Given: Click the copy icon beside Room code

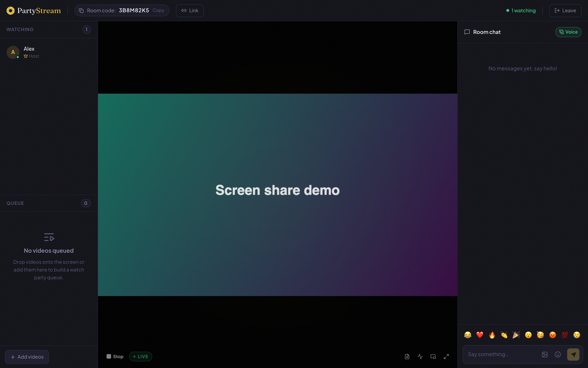Looking at the screenshot, I should (x=81, y=10).
